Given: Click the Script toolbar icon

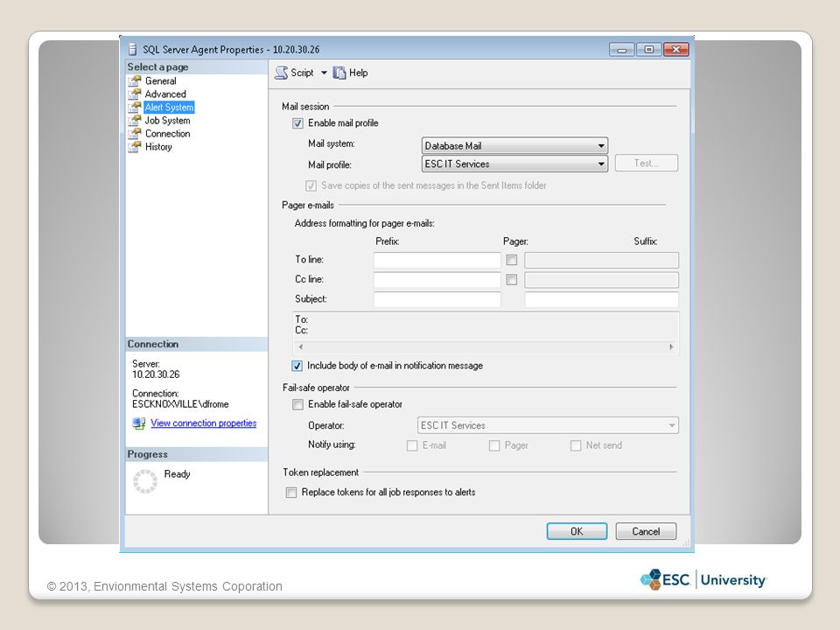Looking at the screenshot, I should [x=281, y=73].
